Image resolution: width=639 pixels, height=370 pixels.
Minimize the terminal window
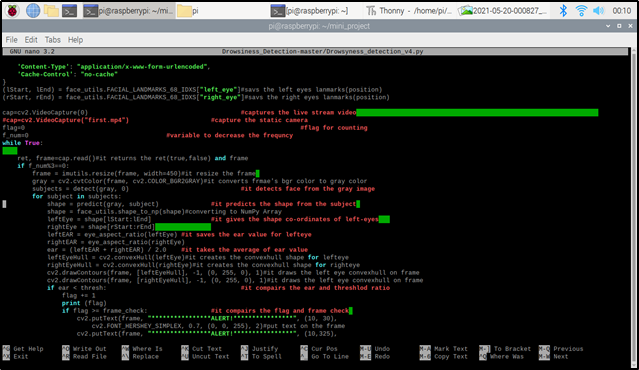(x=608, y=26)
